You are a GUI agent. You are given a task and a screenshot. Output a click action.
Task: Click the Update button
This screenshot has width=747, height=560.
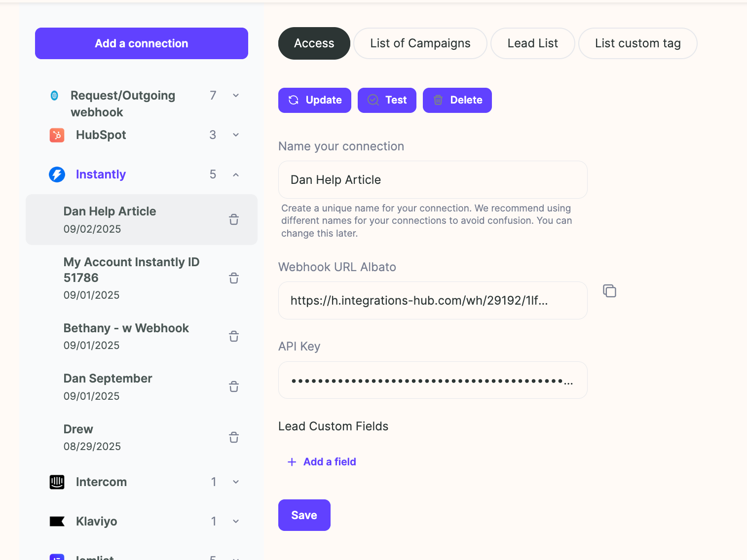click(x=315, y=100)
